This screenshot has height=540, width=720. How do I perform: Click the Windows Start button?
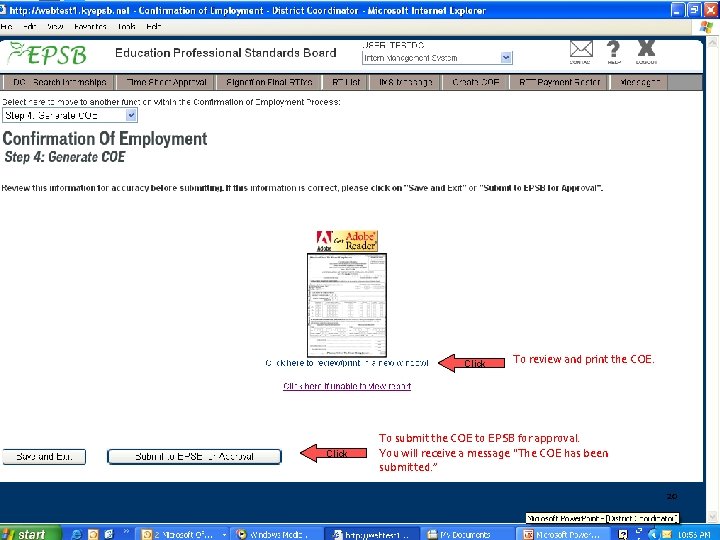click(x=30, y=534)
